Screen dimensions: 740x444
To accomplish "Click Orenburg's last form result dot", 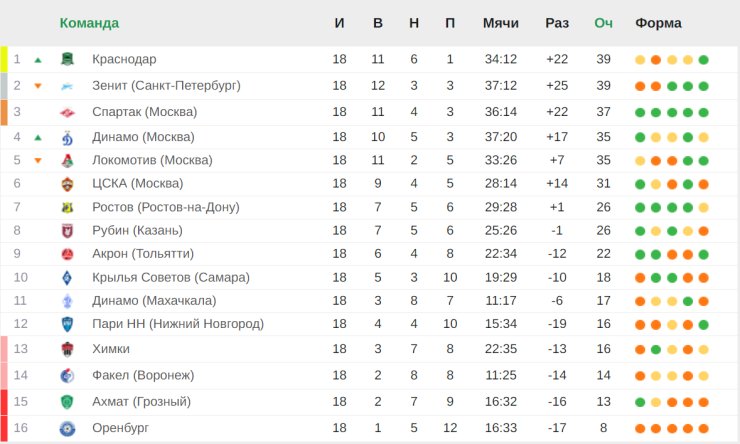I will pyautogui.click(x=703, y=428).
